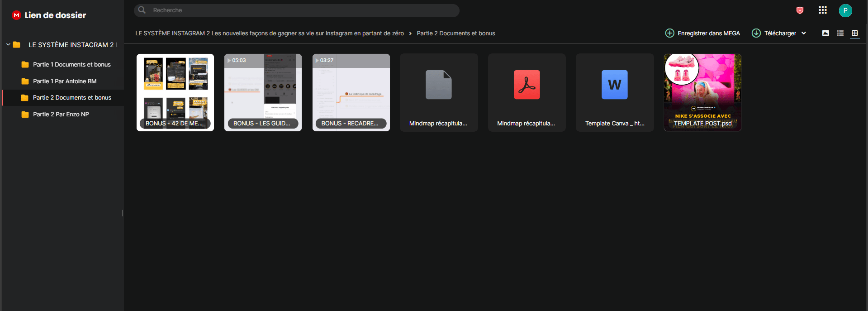Image resolution: width=868 pixels, height=311 pixels.
Task: Select the generic-file Mindmap récapitula... item
Action: coord(439,92)
